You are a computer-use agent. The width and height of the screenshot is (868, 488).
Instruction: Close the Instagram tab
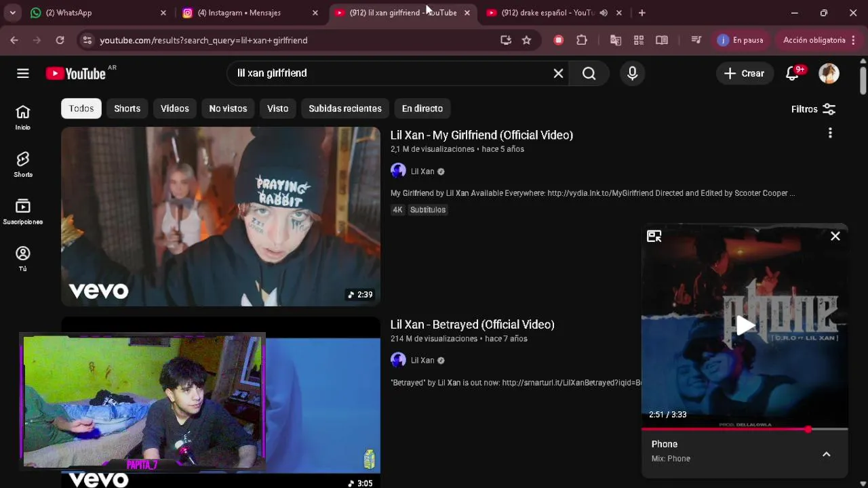[x=315, y=12]
